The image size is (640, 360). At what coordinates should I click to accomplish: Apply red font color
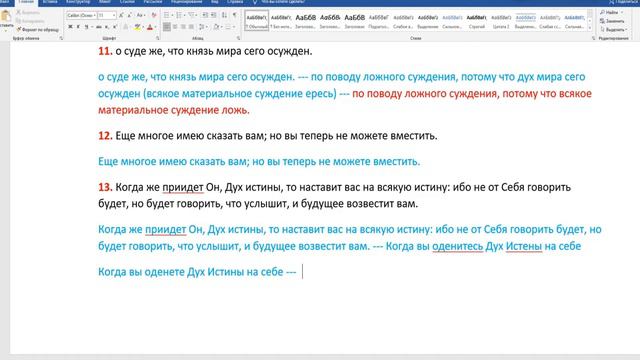click(x=150, y=27)
